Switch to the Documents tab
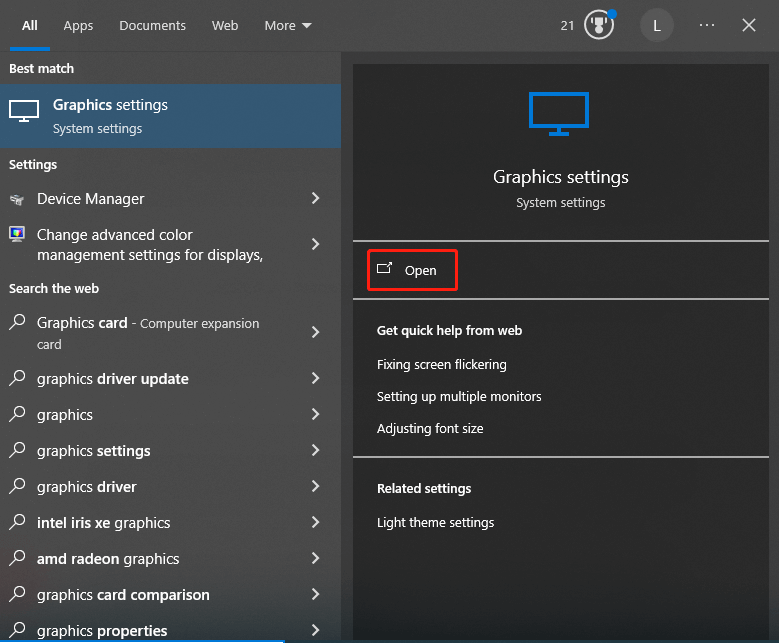Viewport: 779px width, 643px height. click(152, 25)
